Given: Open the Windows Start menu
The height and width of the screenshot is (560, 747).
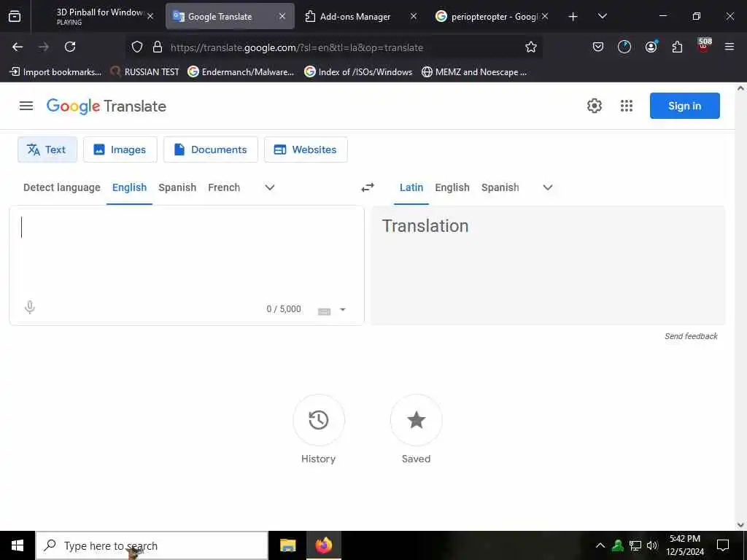Looking at the screenshot, I should tap(18, 545).
